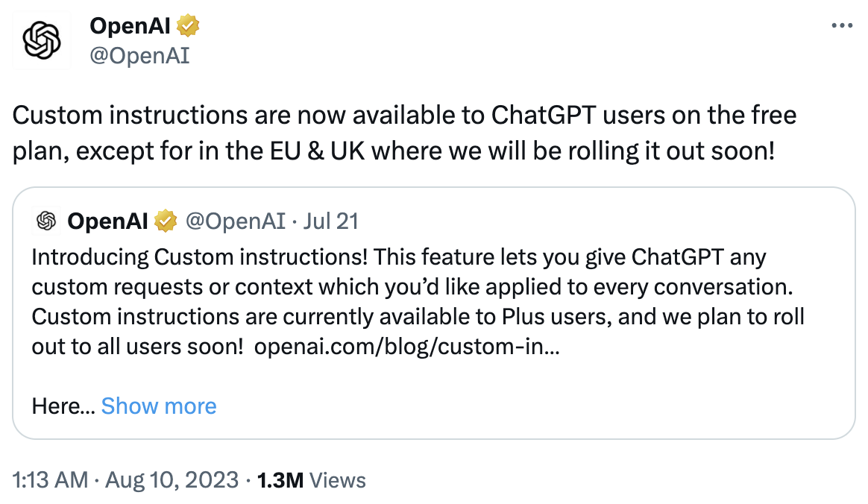Click the main tweet text about Custom instructions
The width and height of the screenshot is (868, 504).
[x=404, y=133]
